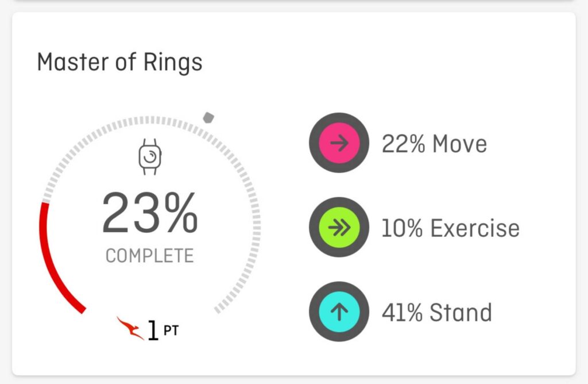Tap the green Exercise ring icon
588x384 pixels.
339,227
